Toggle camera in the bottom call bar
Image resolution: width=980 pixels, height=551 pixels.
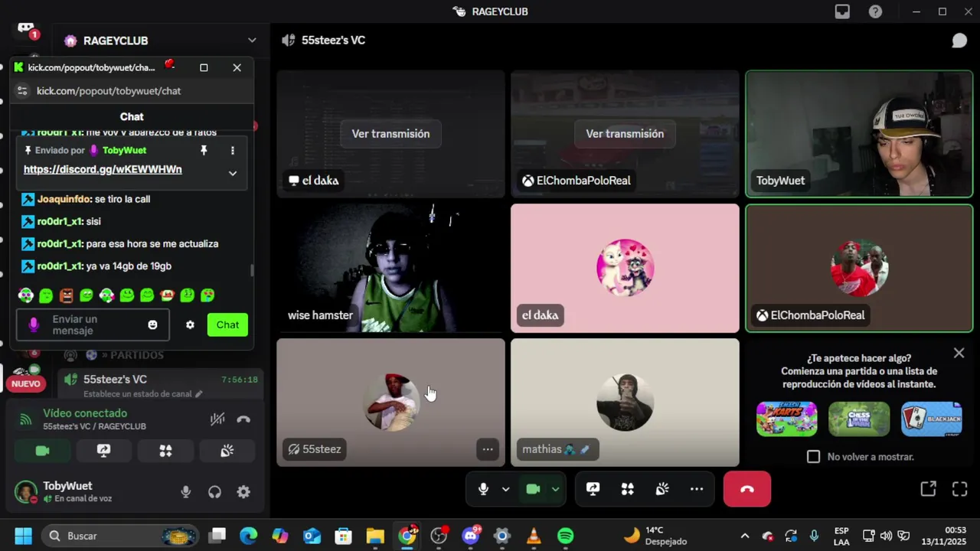click(x=533, y=489)
